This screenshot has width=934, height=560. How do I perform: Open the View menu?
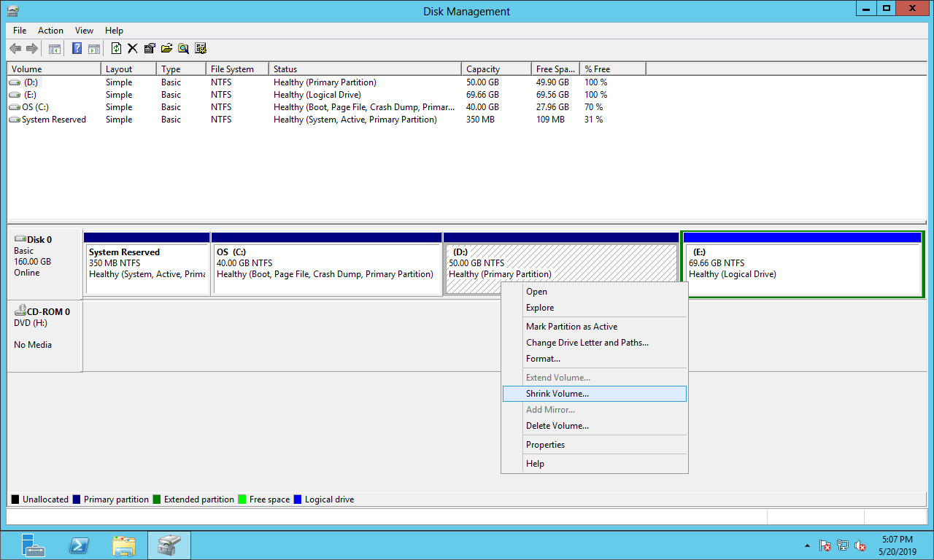tap(84, 31)
